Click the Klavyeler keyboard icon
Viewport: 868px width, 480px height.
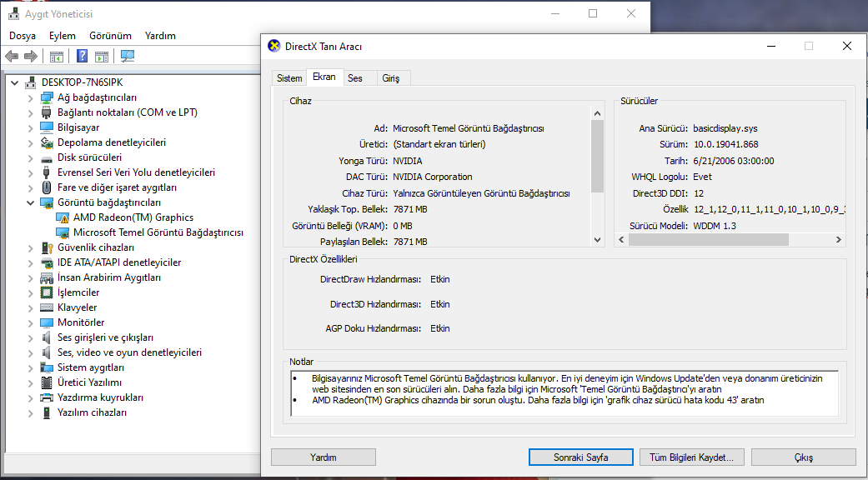tap(47, 307)
